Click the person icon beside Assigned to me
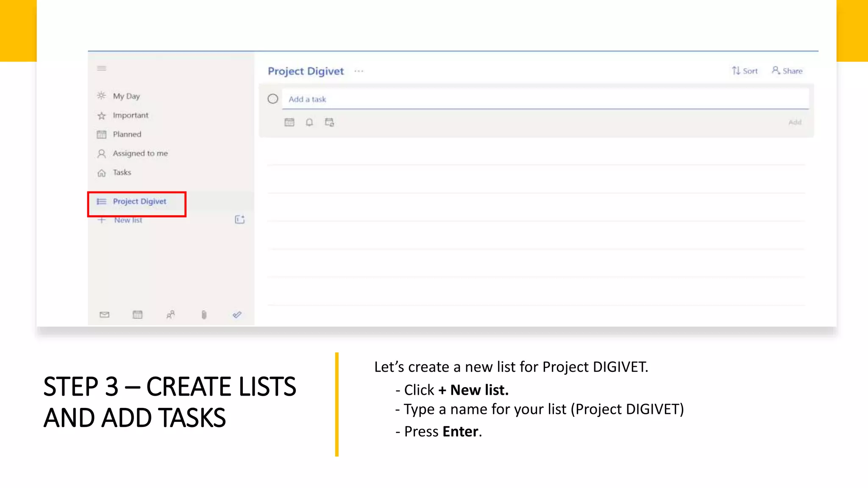The image size is (868, 488). tap(101, 153)
